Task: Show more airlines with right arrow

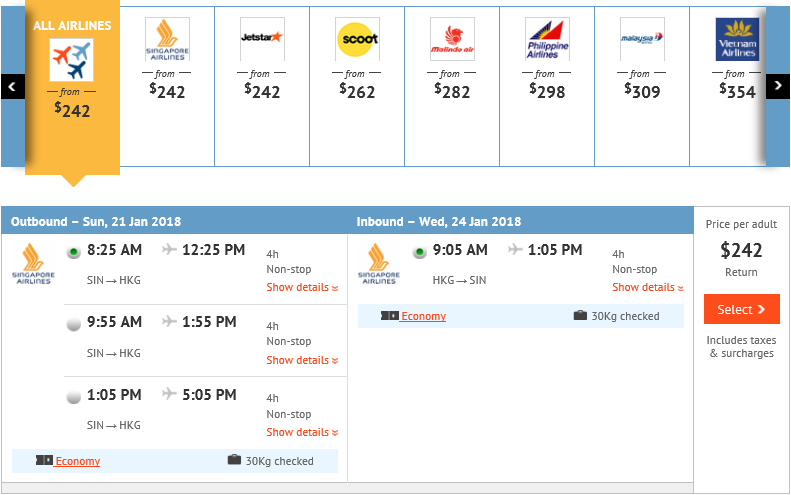Action: 778,86
